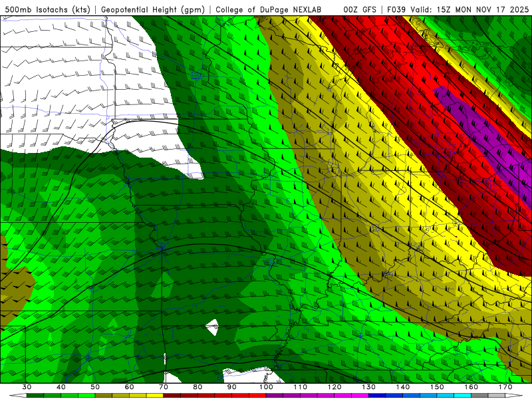Image resolution: width=532 pixels, height=399 pixels.
Task: Click the "College of DuPage NEXLAB" label
Action: coord(268,9)
